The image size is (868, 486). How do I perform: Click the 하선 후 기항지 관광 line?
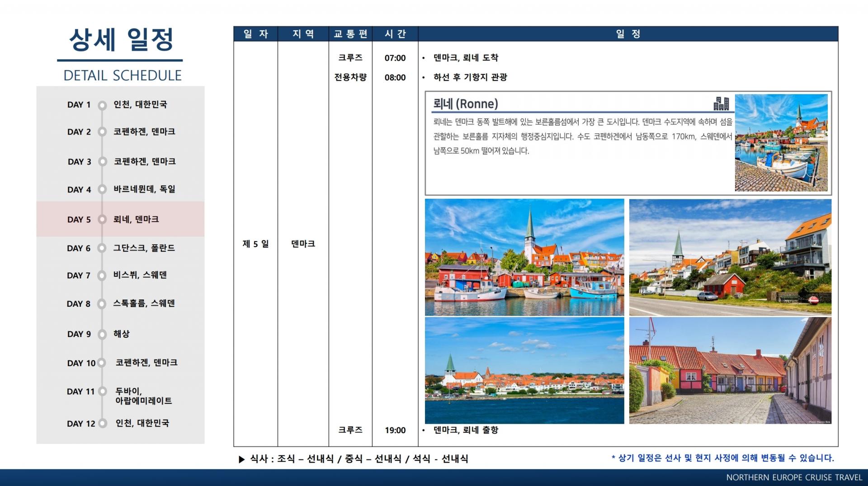(x=470, y=77)
